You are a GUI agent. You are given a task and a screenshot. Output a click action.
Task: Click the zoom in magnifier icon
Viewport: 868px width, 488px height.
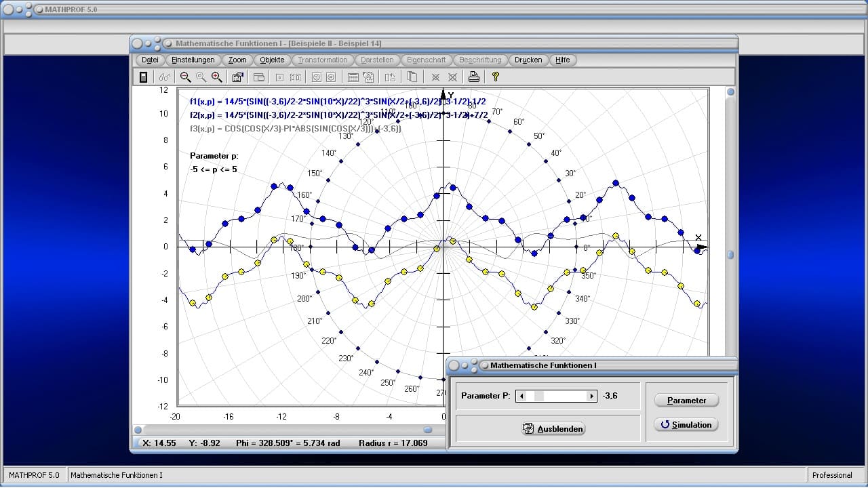216,77
